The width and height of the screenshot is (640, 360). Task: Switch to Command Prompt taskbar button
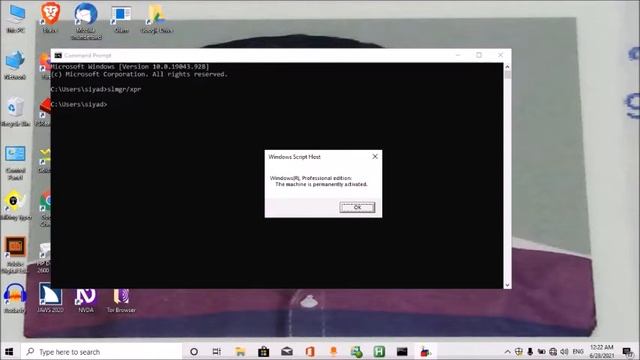pyautogui.click(x=402, y=351)
